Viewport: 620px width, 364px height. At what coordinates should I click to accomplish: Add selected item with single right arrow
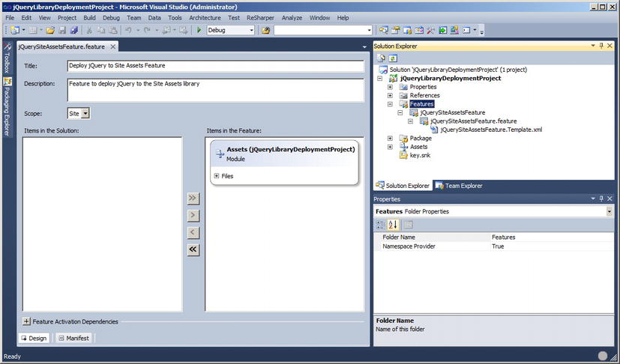193,216
